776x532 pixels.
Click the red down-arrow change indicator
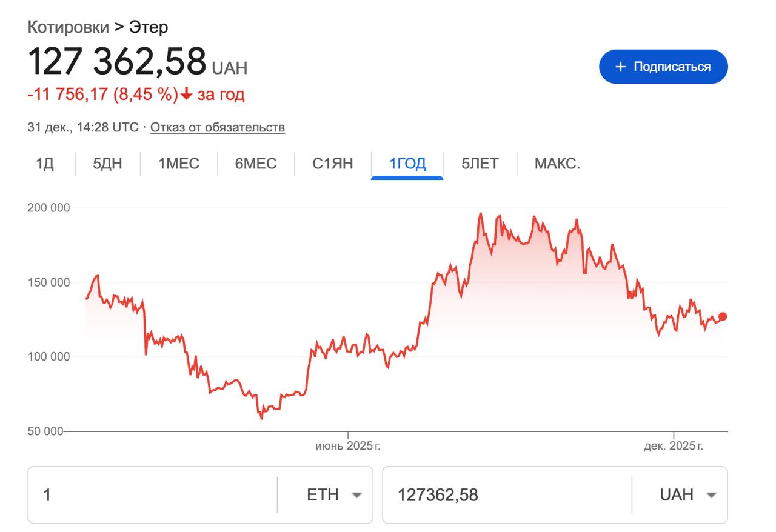point(187,95)
